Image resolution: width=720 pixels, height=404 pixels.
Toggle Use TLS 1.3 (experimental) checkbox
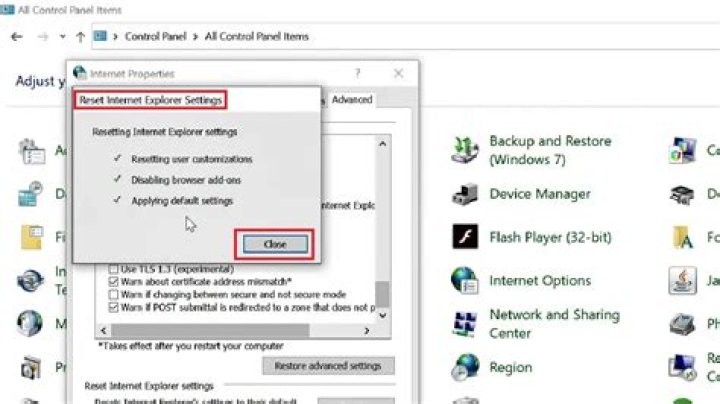point(113,269)
